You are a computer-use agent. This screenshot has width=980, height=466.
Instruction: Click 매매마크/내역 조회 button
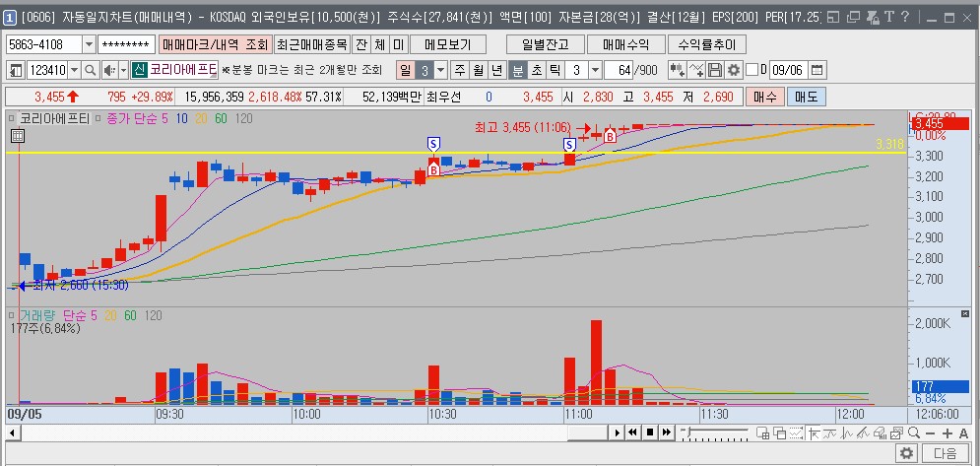(x=215, y=45)
